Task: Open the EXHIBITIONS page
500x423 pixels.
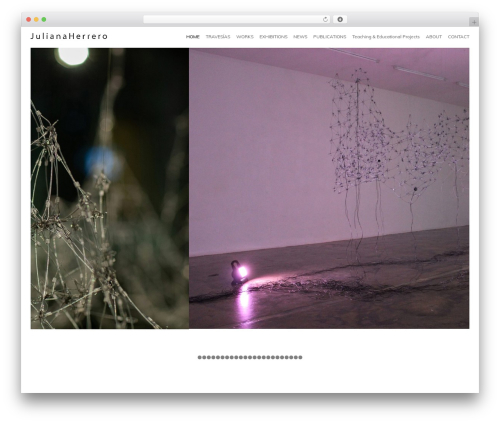Action: (273, 37)
